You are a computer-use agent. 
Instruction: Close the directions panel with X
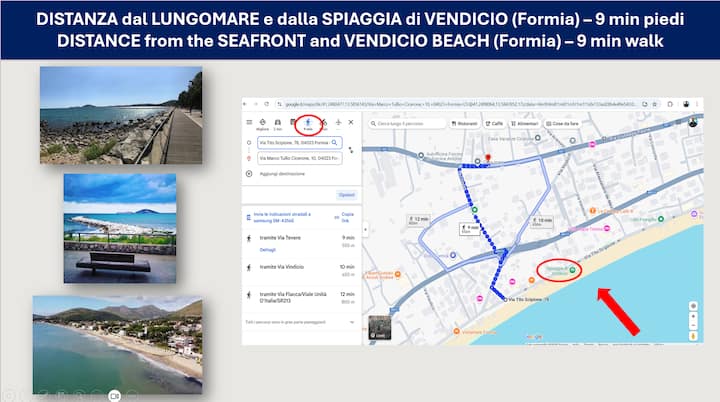point(351,122)
